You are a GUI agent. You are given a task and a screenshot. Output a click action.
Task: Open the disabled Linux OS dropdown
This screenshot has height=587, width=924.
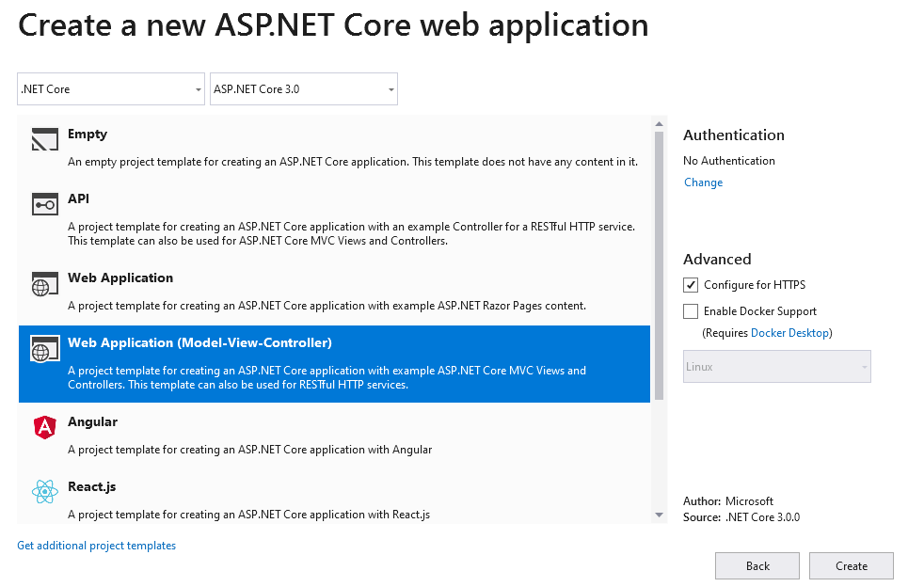776,367
